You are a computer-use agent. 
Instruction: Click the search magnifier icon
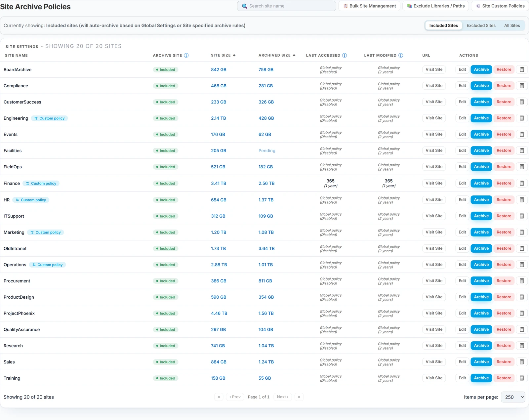tap(245, 6)
